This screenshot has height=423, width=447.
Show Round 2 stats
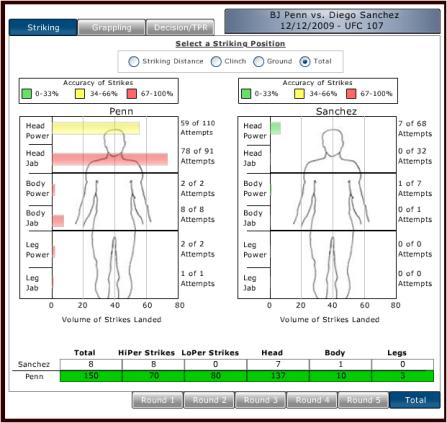tap(209, 400)
